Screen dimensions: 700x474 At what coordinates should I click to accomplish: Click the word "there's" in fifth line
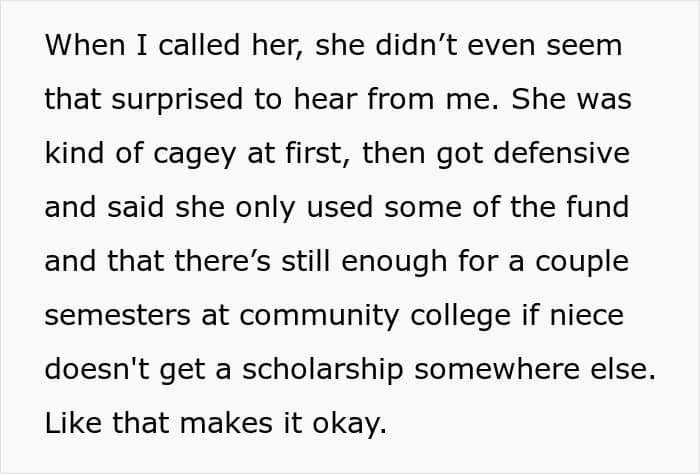click(222, 261)
